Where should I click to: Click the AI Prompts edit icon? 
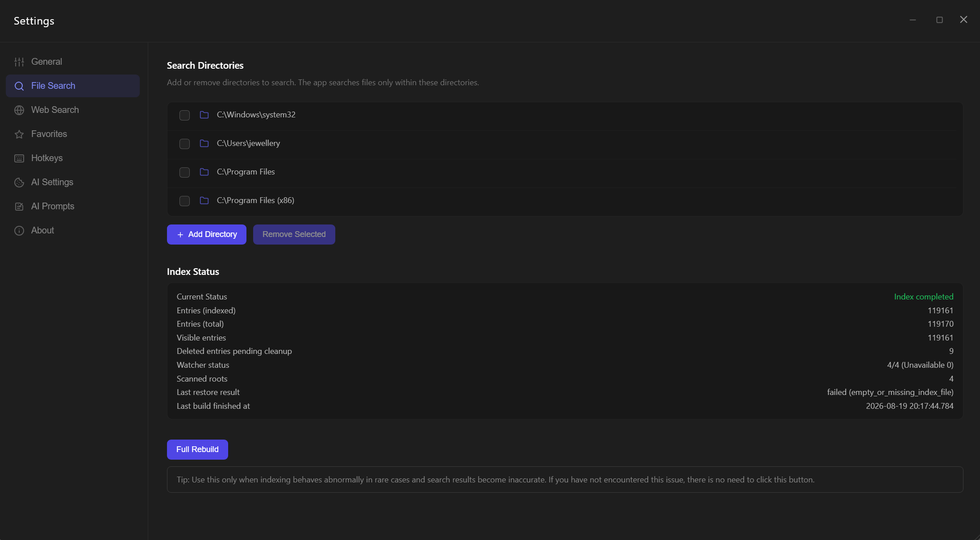19,207
